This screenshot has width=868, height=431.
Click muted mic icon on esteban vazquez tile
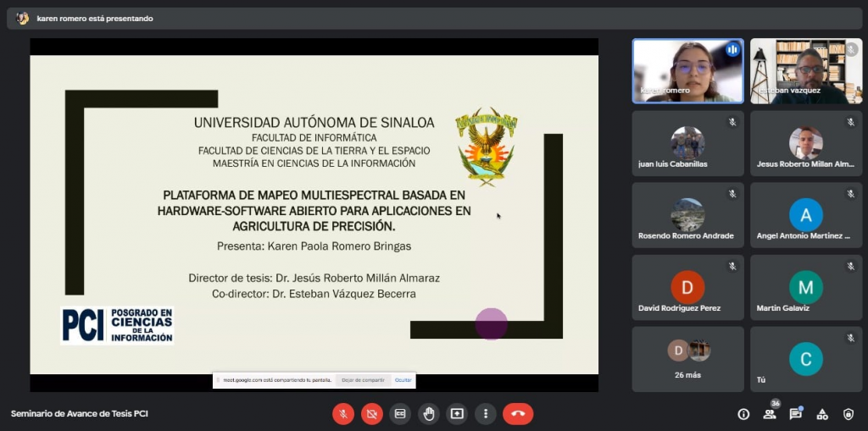click(851, 50)
